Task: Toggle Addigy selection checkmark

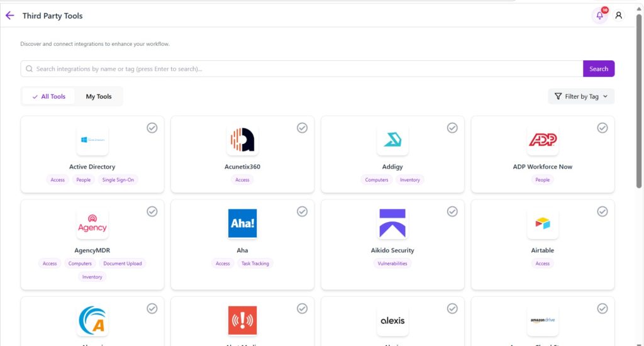Action: (452, 128)
